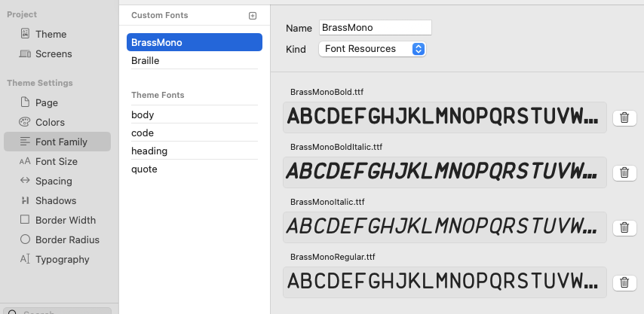This screenshot has width=644, height=314.
Task: Click the add custom font plus icon
Action: coord(253,16)
